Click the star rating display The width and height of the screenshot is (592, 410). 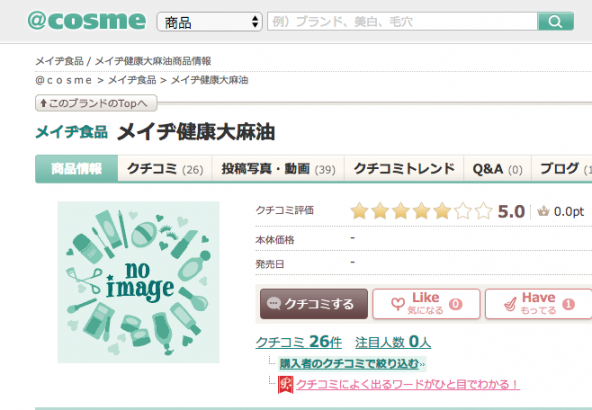(x=421, y=211)
